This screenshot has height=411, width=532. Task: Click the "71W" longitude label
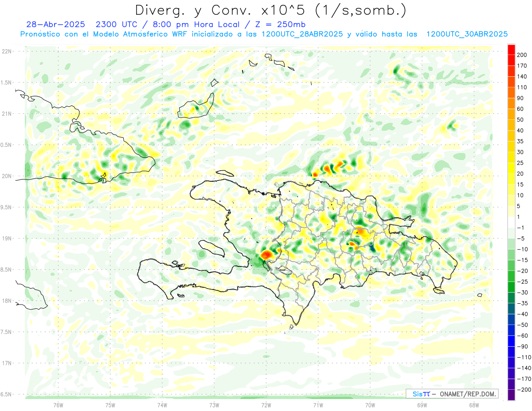(318, 405)
